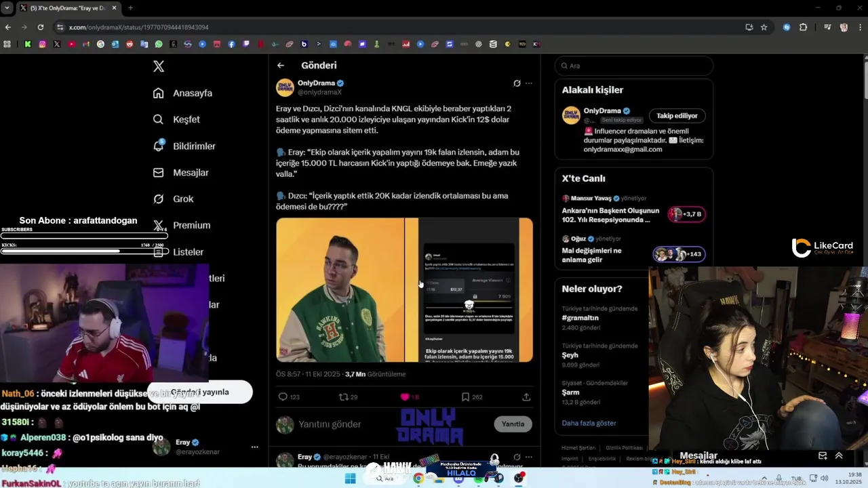Viewport: 868px width, 488px height.
Task: Click the share icon on the post
Action: (526, 397)
